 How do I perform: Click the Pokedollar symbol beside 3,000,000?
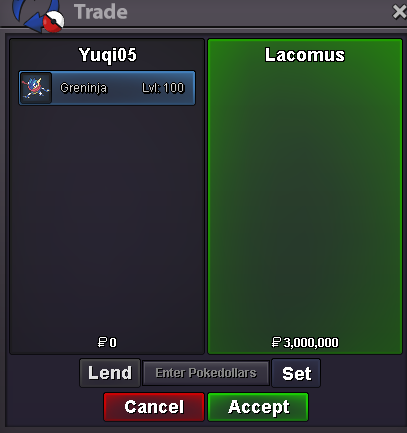click(276, 342)
